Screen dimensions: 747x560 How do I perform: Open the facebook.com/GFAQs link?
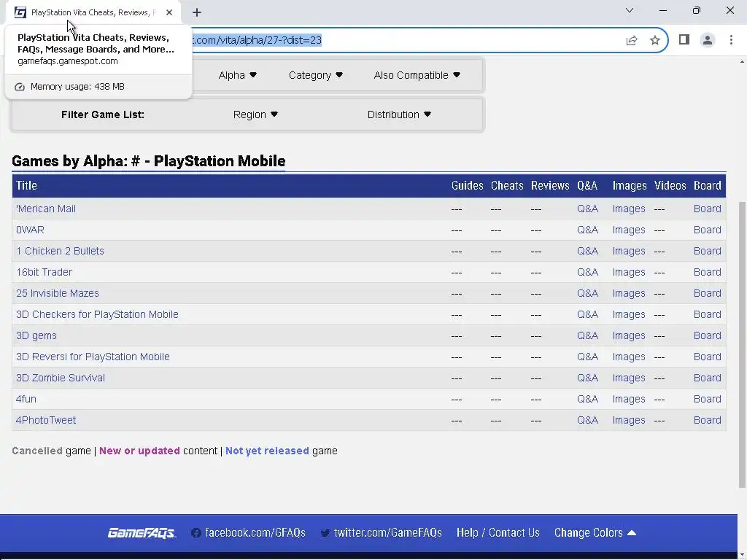(x=248, y=533)
